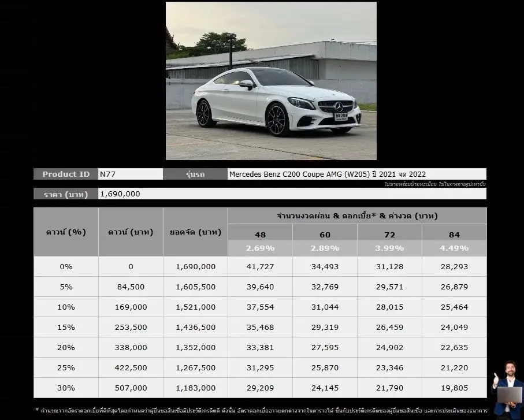Click the installment value "37,554"
This screenshot has width=524, height=420.
260,307
